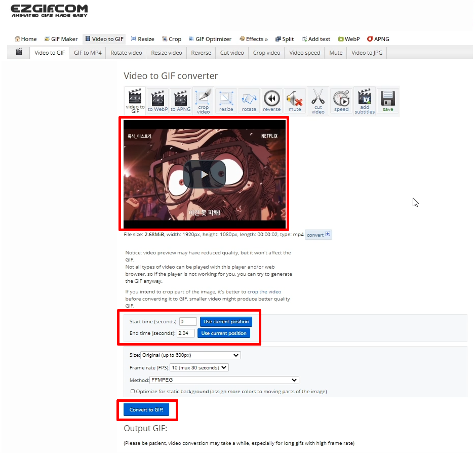This screenshot has height=453, width=476.
Task: Switch to the GIF to MP4 tab
Action: tap(88, 53)
